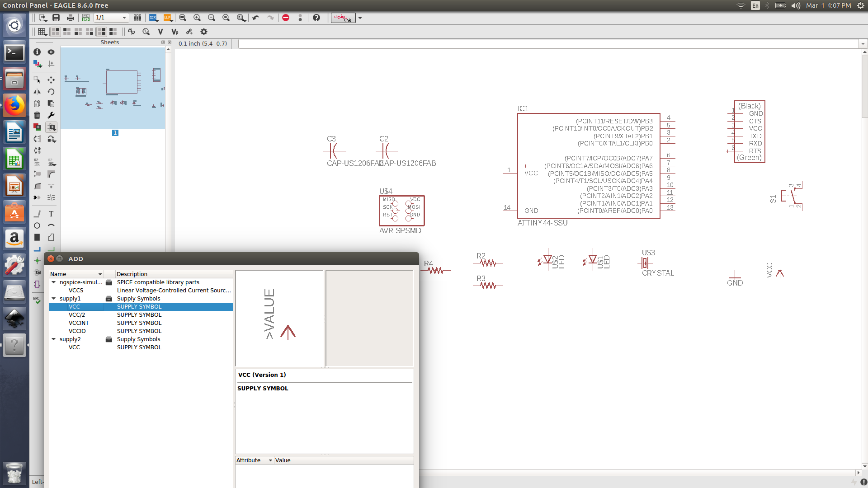
Task: Click the Wi-Fi indicator in top bar
Action: 741,5
